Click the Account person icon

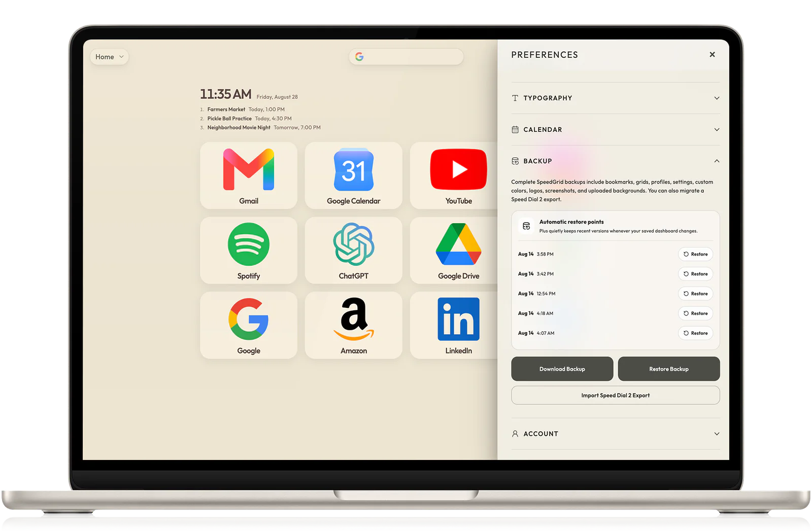tap(515, 434)
